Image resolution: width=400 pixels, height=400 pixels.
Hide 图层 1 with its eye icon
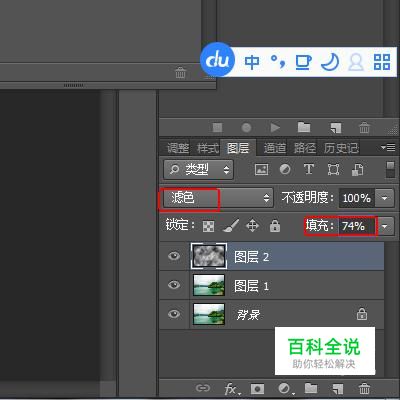tap(174, 285)
